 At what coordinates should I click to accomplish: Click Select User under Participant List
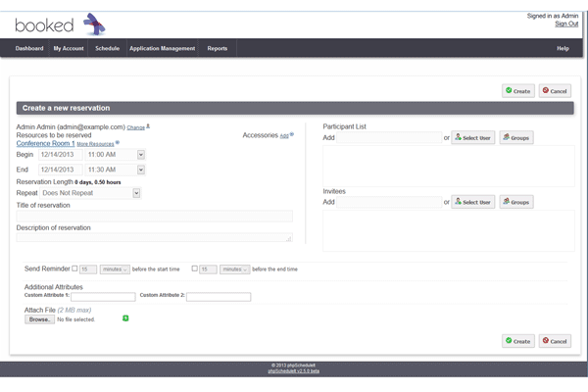[x=473, y=138]
